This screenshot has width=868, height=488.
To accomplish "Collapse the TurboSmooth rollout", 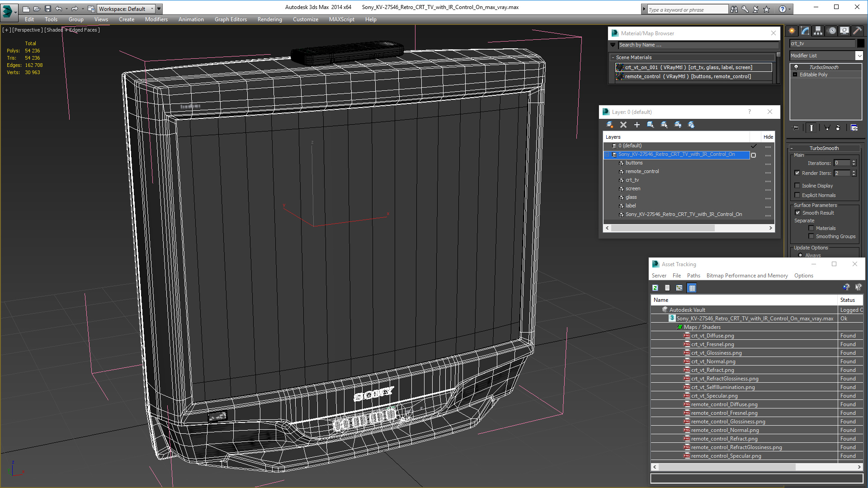I will point(792,148).
